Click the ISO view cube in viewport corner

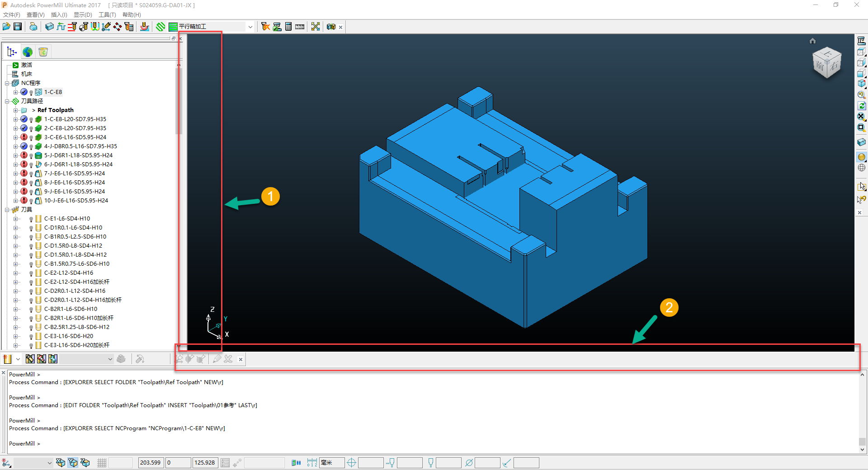point(827,62)
